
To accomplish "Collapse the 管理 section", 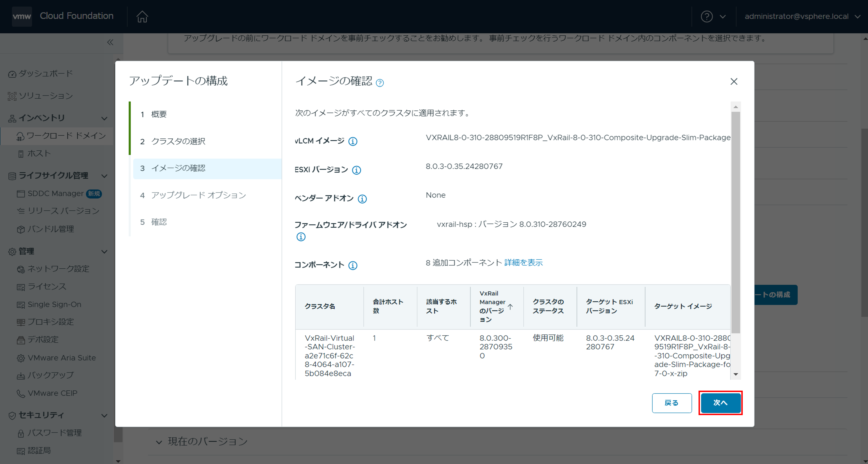I will pos(105,252).
